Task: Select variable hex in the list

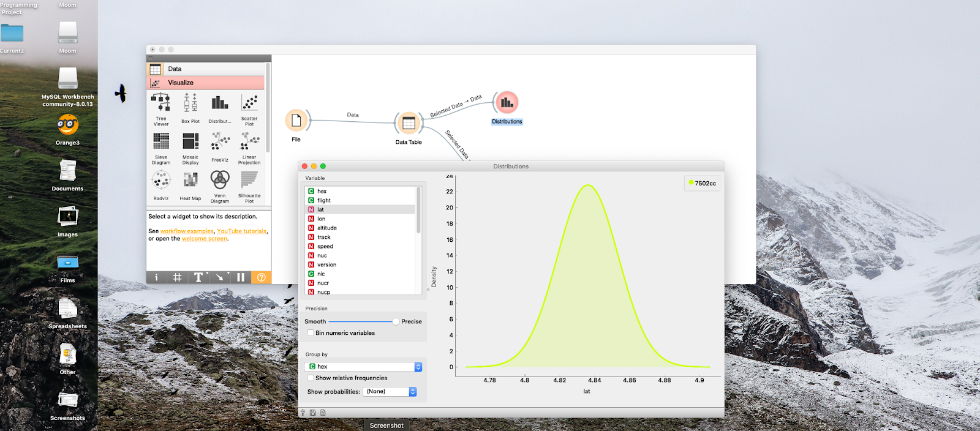Action: click(360, 191)
